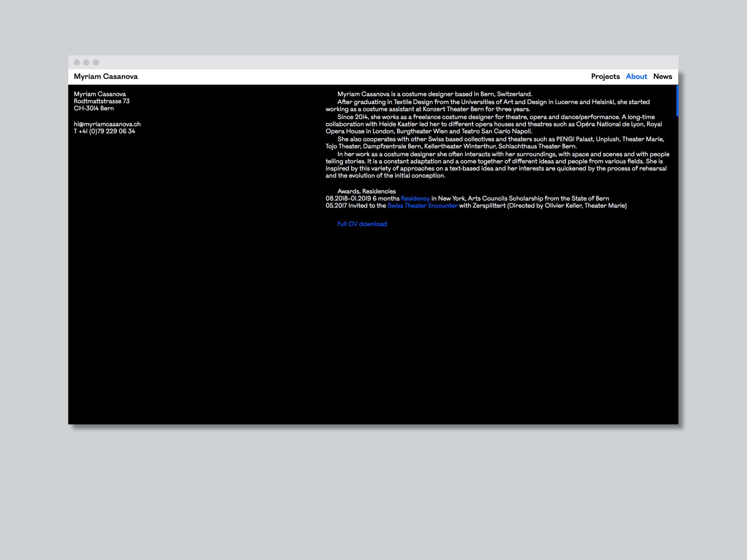This screenshot has height=560, width=747.
Task: Open the Projects page
Action: click(605, 77)
